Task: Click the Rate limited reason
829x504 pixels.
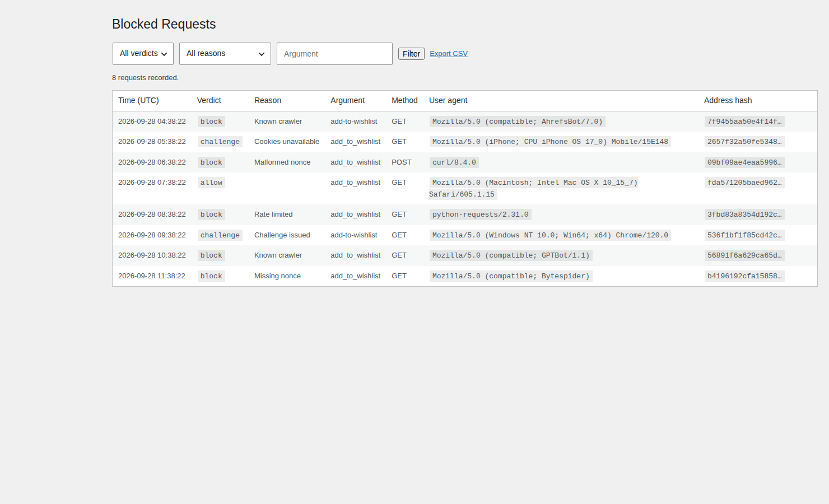Action: tap(273, 214)
